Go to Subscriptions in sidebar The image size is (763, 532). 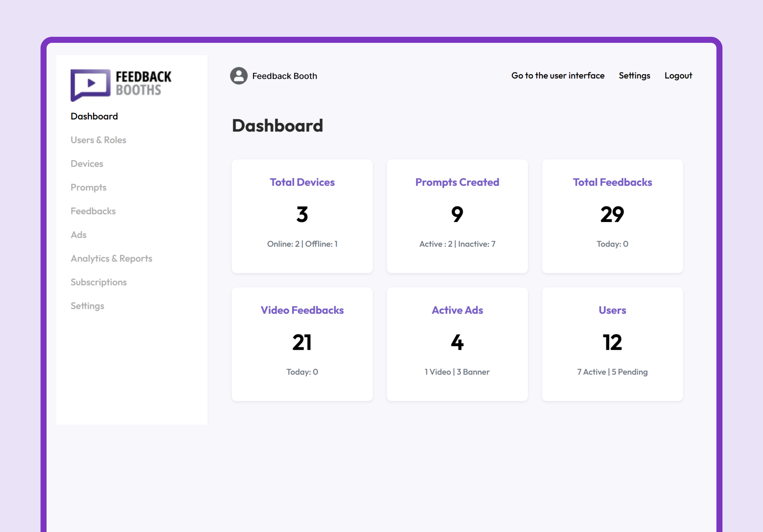pyautogui.click(x=99, y=282)
